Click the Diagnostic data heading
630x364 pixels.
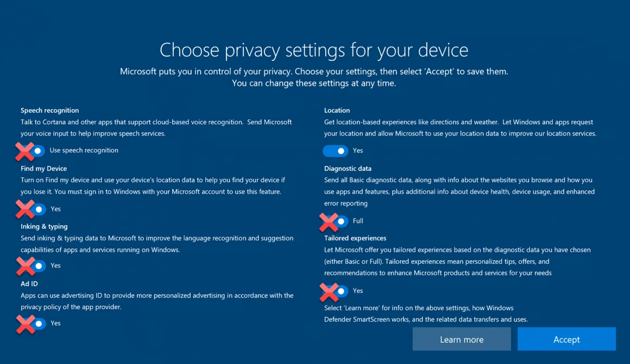pyautogui.click(x=348, y=169)
